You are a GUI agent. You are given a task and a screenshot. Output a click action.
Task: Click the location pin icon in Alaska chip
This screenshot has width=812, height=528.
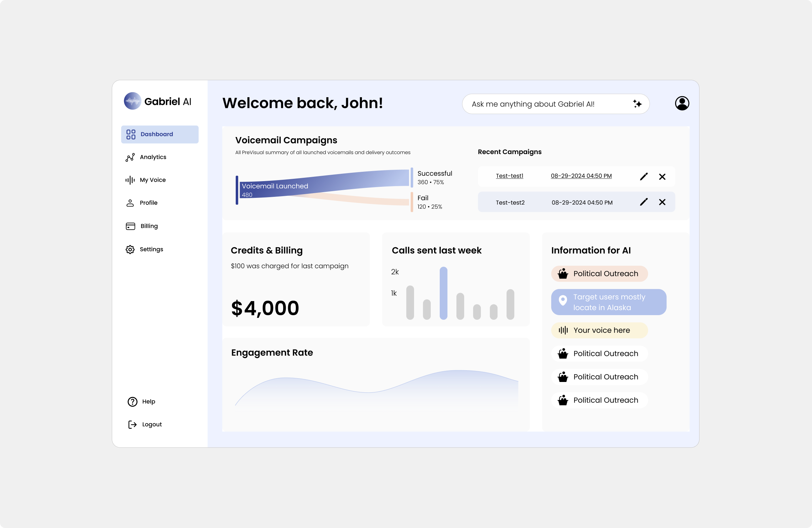click(563, 300)
